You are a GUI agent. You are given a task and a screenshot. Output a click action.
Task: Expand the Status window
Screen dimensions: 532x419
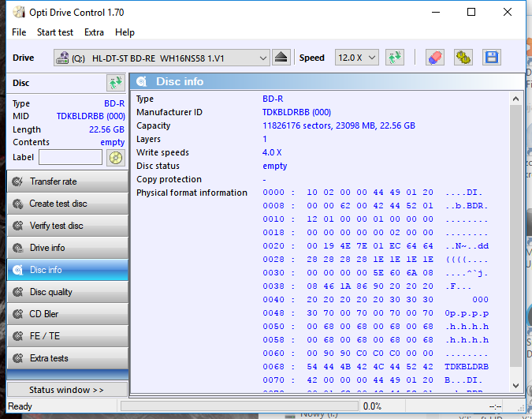click(x=67, y=390)
